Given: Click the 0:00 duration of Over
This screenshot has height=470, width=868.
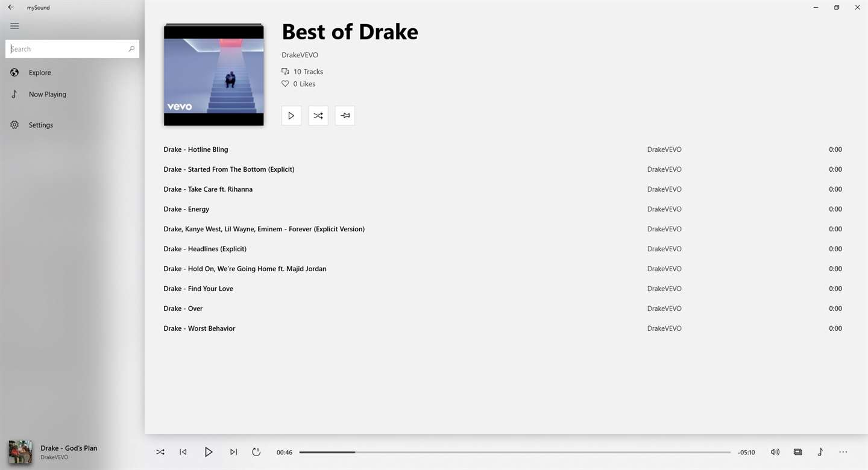Looking at the screenshot, I should pos(835,309).
